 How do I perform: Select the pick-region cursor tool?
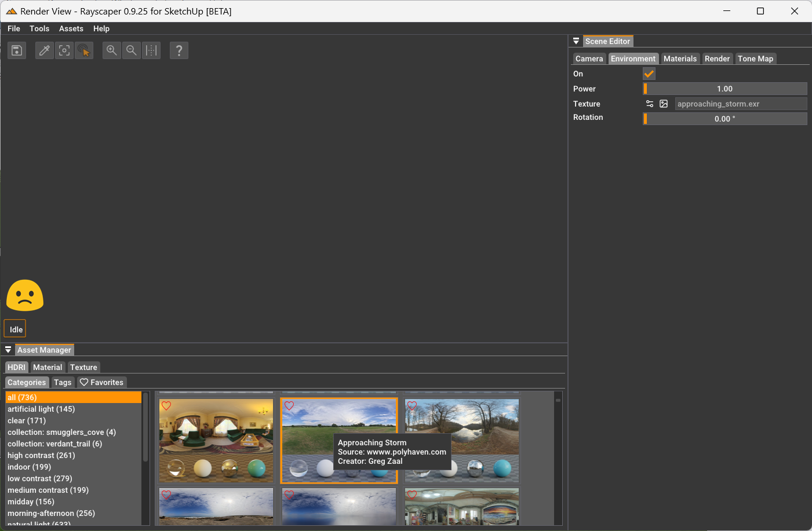(x=84, y=50)
